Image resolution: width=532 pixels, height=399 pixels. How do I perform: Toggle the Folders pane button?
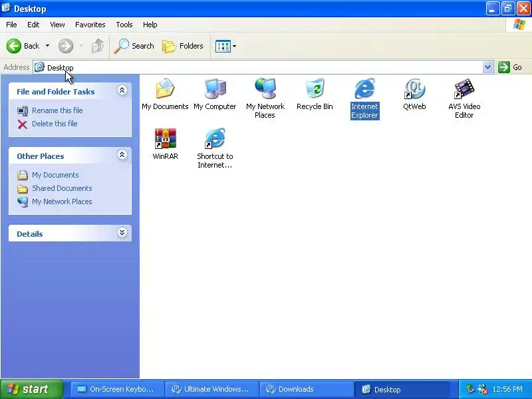pyautogui.click(x=183, y=46)
